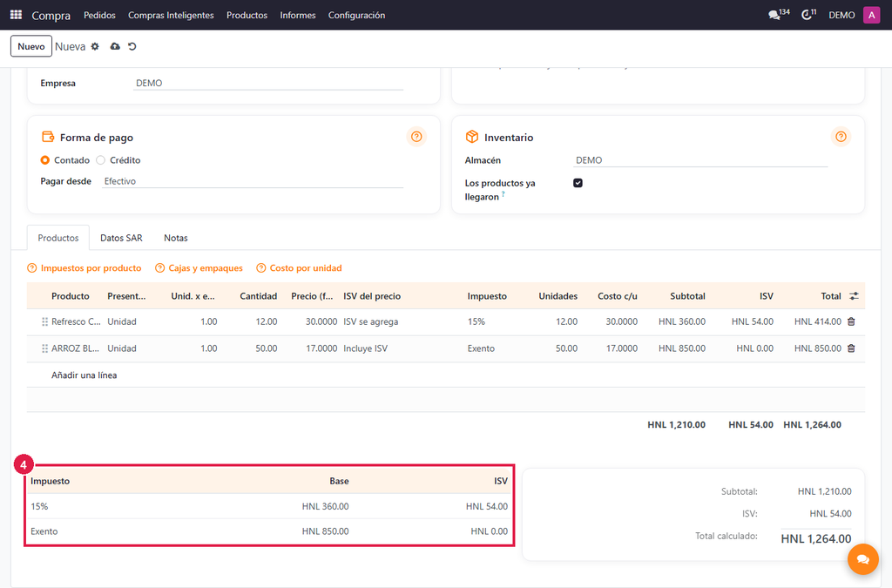
Task: Open the 'Pagar desde' Efectivo dropdown
Action: 253,181
